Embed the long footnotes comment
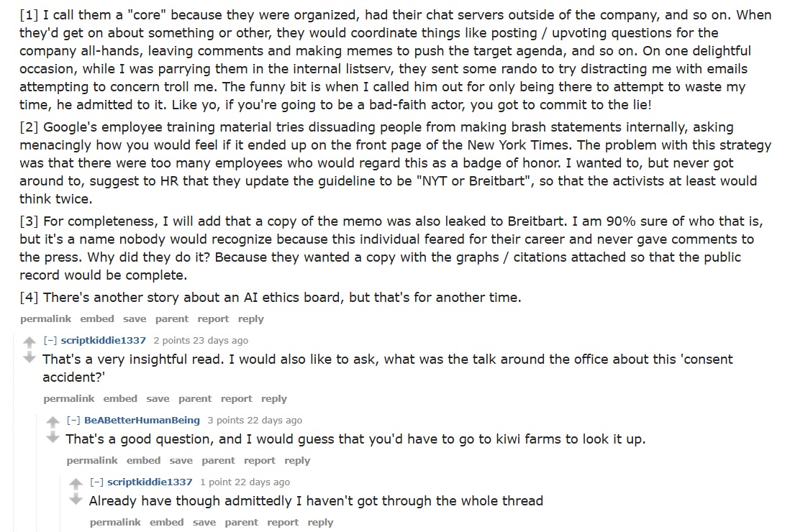This screenshot has height=532, width=790. 97,319
